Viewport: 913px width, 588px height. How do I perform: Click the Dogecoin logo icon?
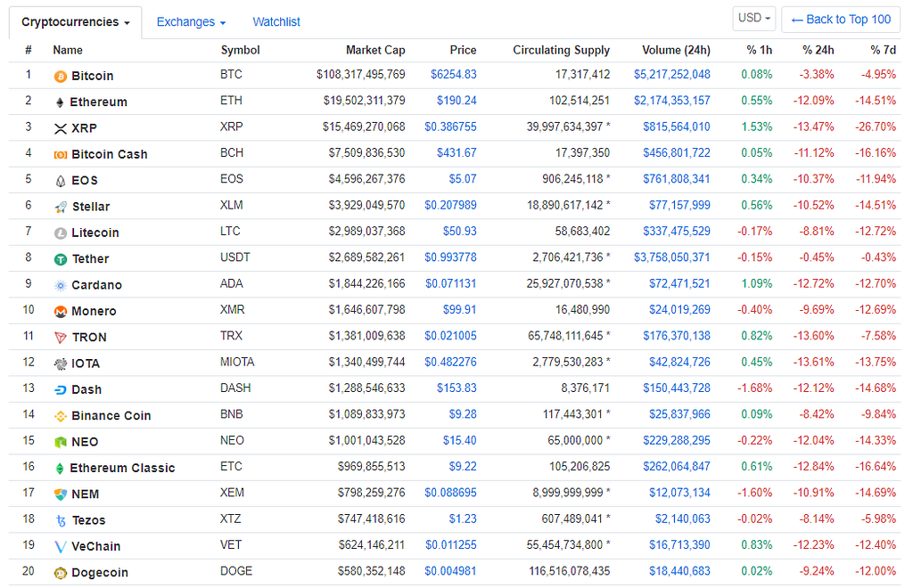(60, 573)
